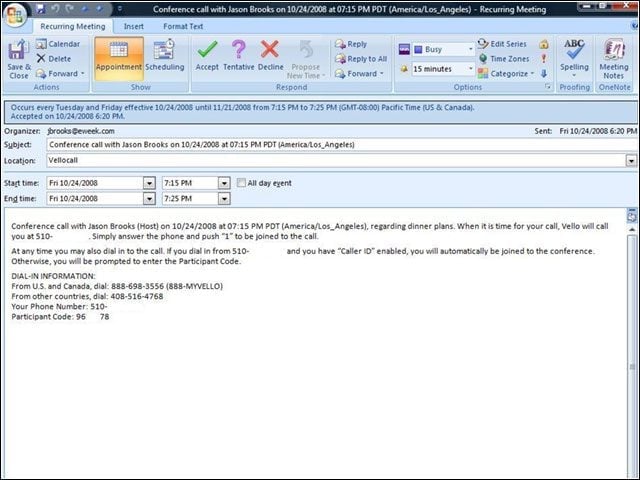Open Meeting Notes in OneNote
This screenshot has height=480, width=640.
click(x=613, y=59)
